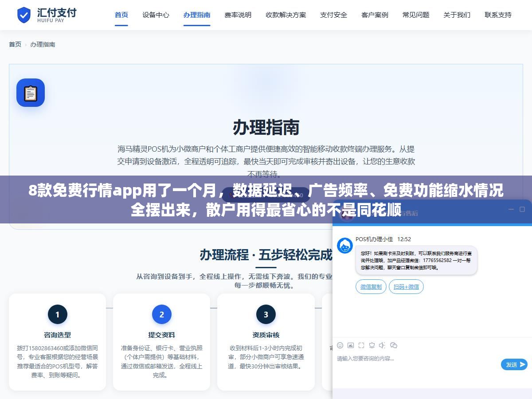Viewport: 532px width, 399px height.
Task: Click step 1 circle for 咨询选型
Action: (x=57, y=315)
